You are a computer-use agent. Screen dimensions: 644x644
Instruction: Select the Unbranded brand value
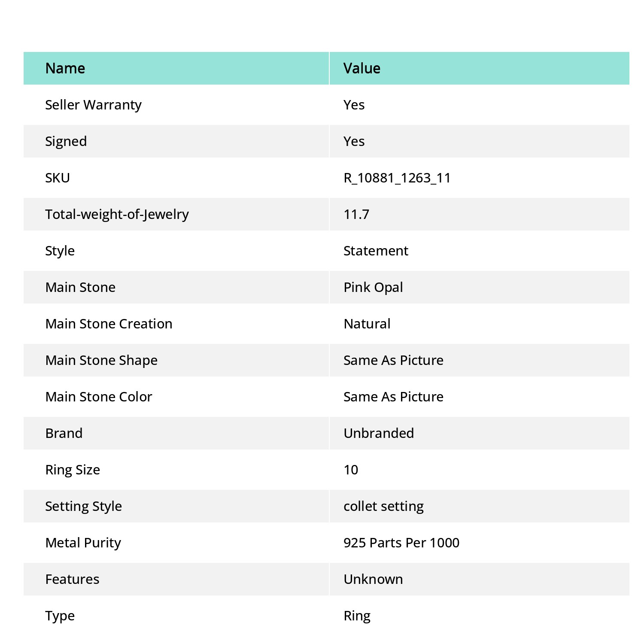[379, 433]
